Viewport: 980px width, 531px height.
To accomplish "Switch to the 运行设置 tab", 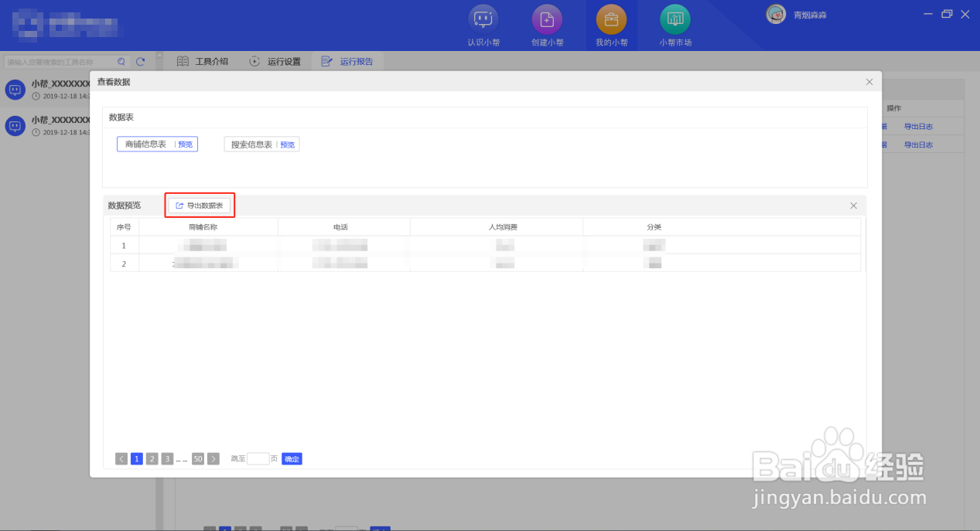I will pos(275,61).
